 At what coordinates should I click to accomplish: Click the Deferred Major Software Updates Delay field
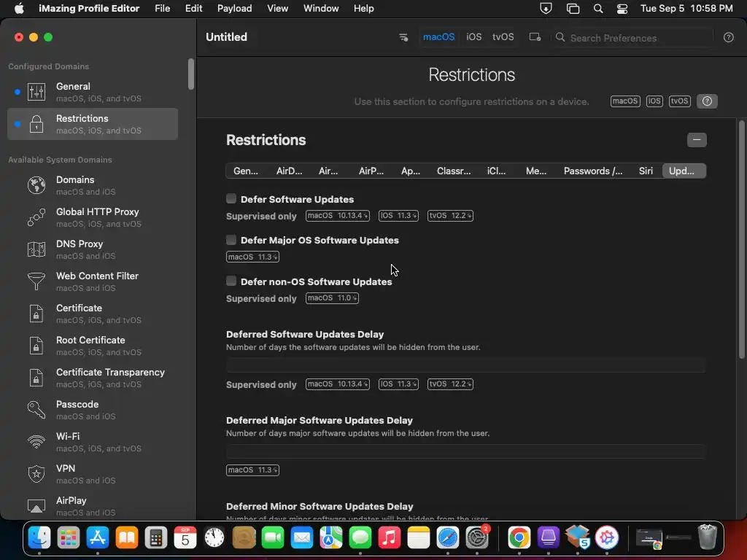click(x=465, y=451)
